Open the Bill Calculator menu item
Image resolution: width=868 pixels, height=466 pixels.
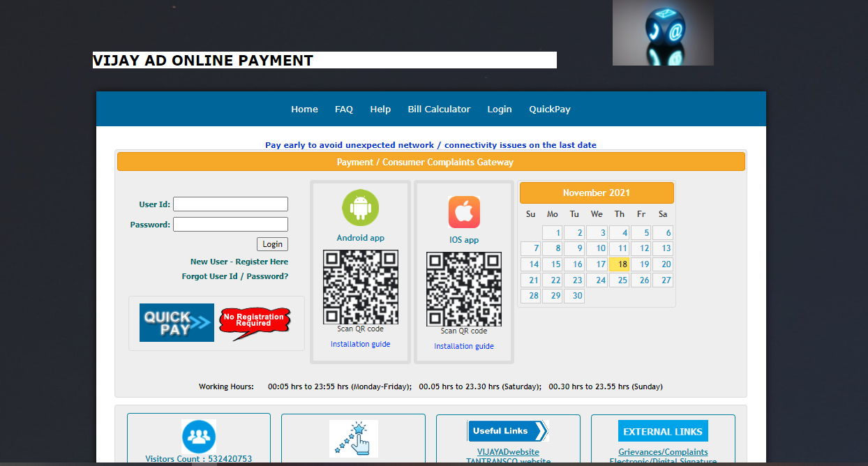[x=439, y=110]
